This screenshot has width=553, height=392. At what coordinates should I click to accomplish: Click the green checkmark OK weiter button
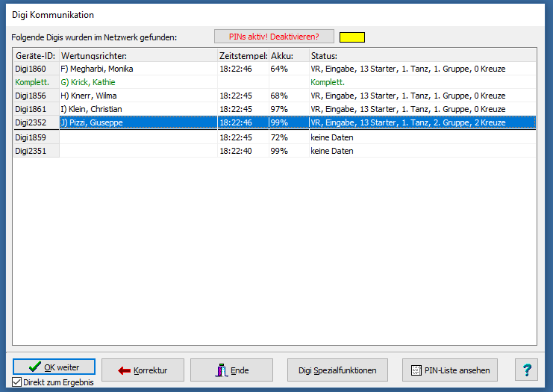pyautogui.click(x=54, y=367)
